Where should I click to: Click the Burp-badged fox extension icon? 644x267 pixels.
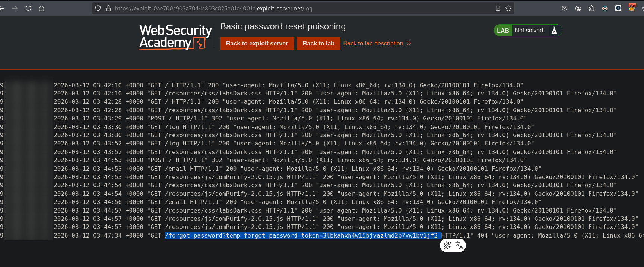tap(632, 7)
